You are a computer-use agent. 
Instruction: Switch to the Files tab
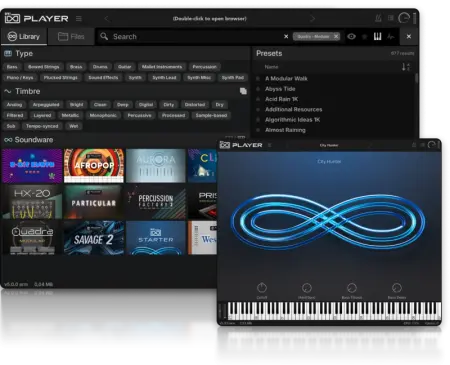coord(71,36)
